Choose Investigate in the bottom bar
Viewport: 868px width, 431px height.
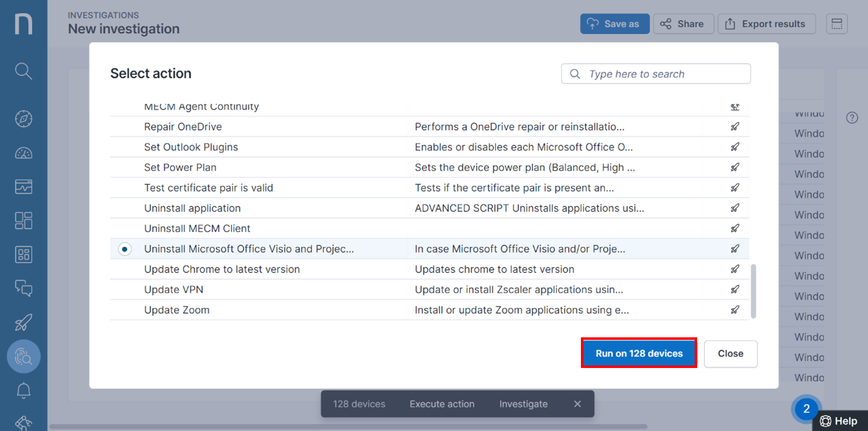tap(523, 404)
